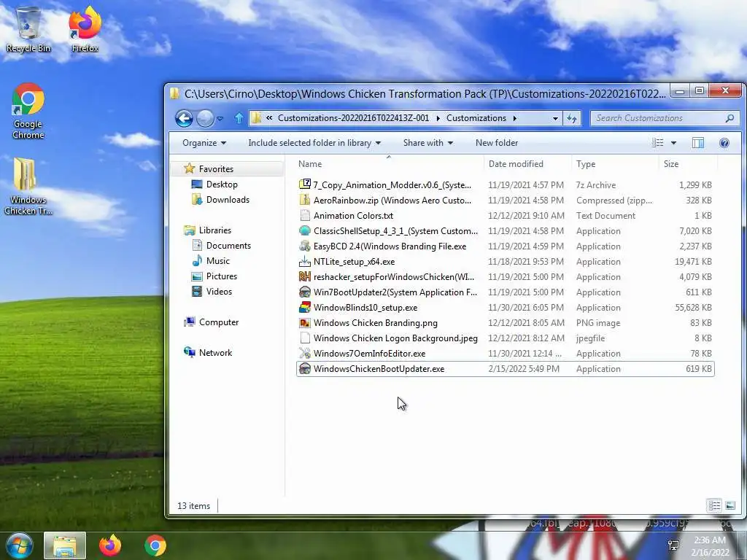Expand the breadcrumb overflow double chevron

[x=269, y=118]
